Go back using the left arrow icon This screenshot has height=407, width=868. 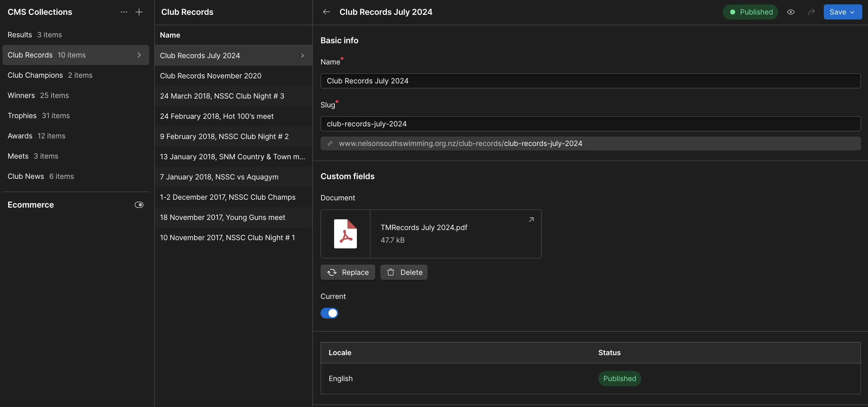326,12
